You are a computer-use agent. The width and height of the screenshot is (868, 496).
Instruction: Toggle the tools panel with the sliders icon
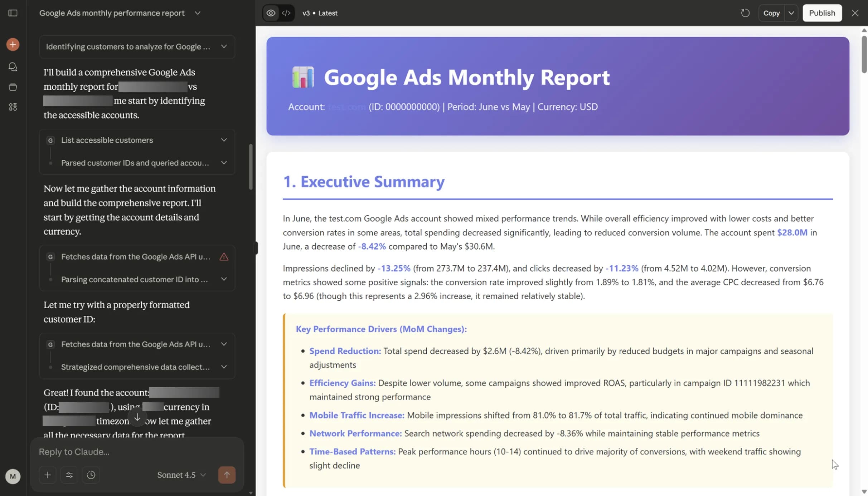pyautogui.click(x=69, y=475)
